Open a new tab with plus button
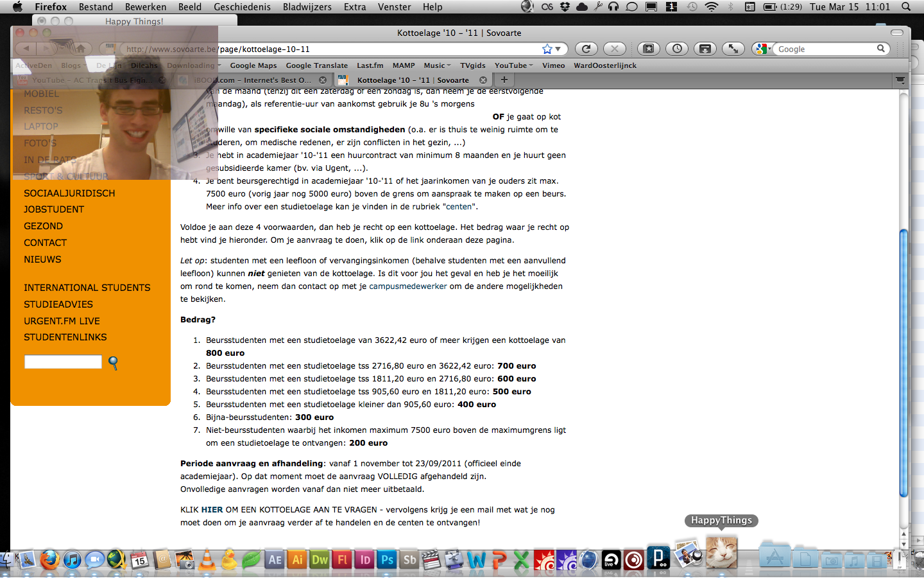The image size is (924, 578). point(504,80)
